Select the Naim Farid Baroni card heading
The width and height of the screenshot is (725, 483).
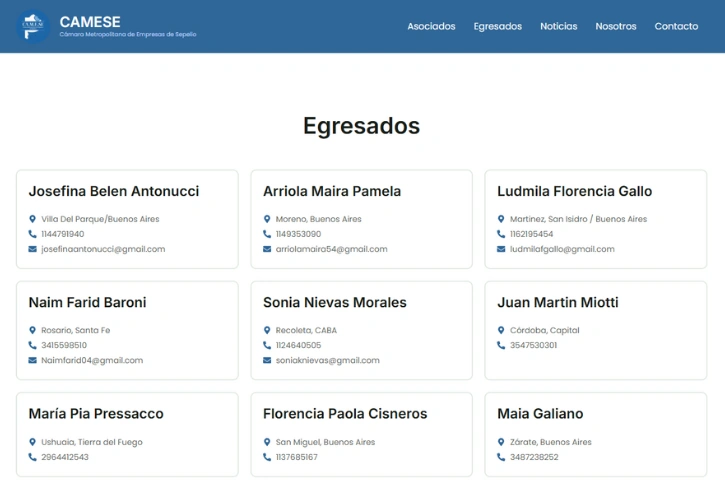[x=87, y=302]
